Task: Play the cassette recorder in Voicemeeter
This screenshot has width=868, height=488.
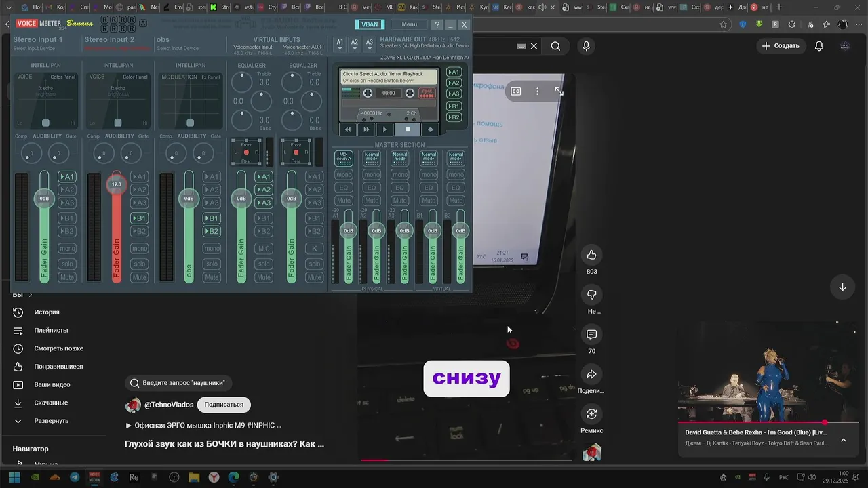Action: 384,129
